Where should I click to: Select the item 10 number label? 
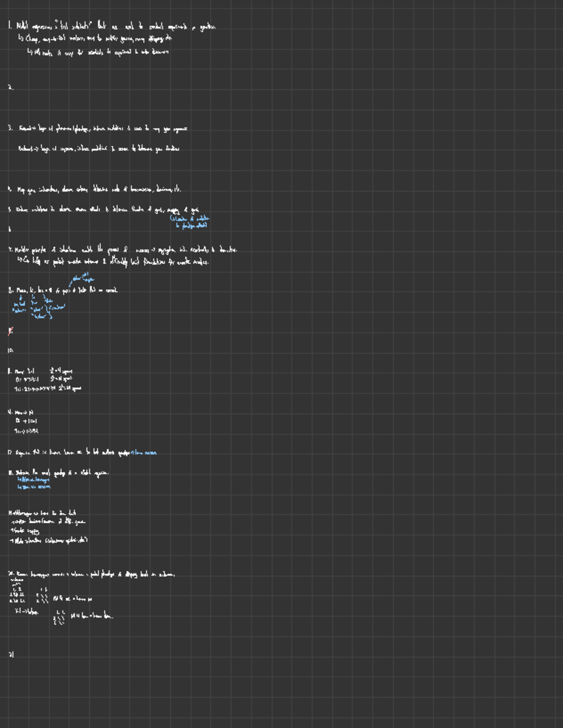click(10, 349)
